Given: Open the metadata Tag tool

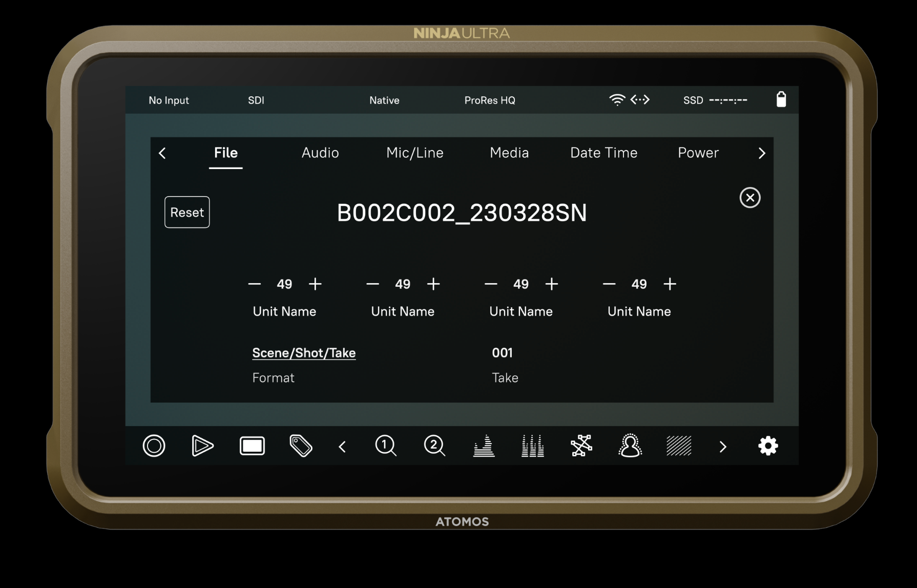Looking at the screenshot, I should tap(301, 446).
